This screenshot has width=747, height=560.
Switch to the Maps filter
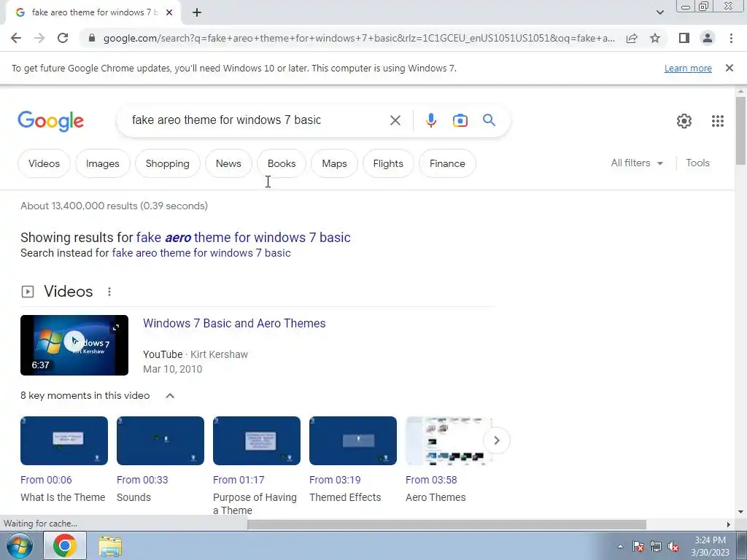(x=334, y=163)
